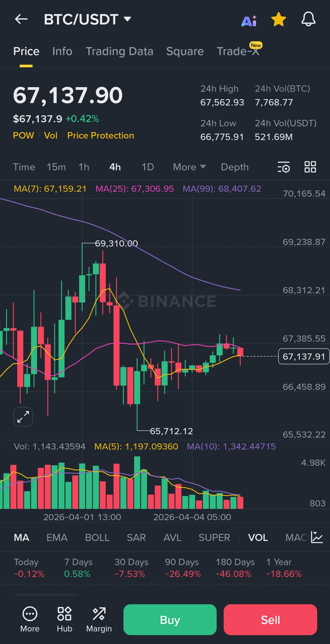The height and width of the screenshot is (644, 330).
Task: Select the 4h chart interval
Action: (x=115, y=167)
